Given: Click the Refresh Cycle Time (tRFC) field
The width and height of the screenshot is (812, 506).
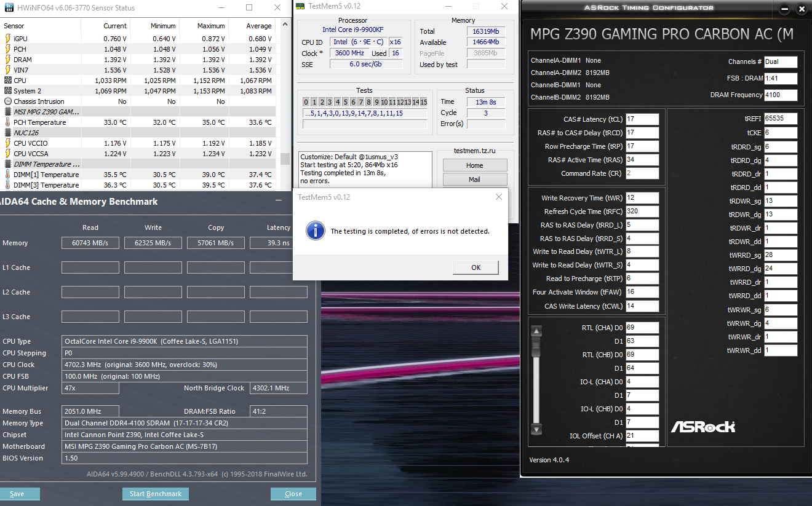Looking at the screenshot, I should pyautogui.click(x=642, y=211).
